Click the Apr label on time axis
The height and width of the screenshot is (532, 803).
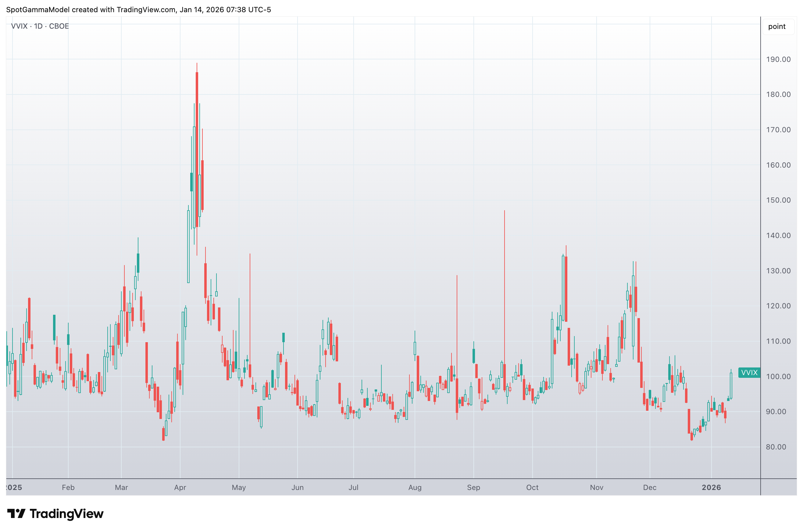pos(180,487)
